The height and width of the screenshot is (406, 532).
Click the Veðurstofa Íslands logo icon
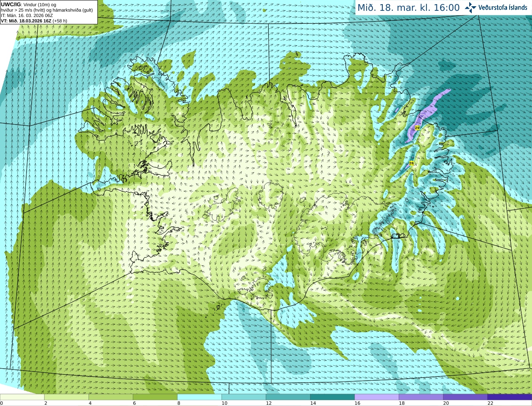point(470,7)
